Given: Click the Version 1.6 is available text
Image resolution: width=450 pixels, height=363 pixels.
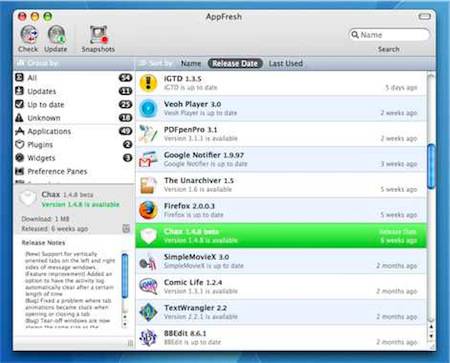Looking at the screenshot, I should 198,189.
